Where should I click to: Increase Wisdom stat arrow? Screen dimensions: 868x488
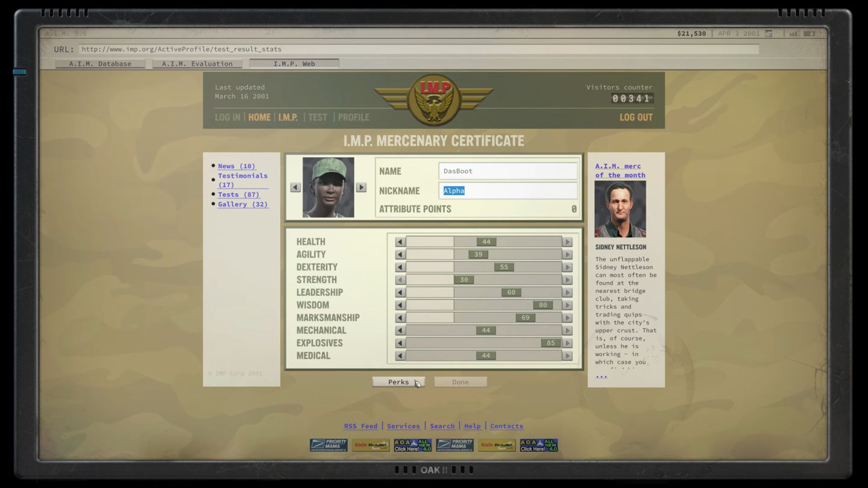tap(567, 305)
